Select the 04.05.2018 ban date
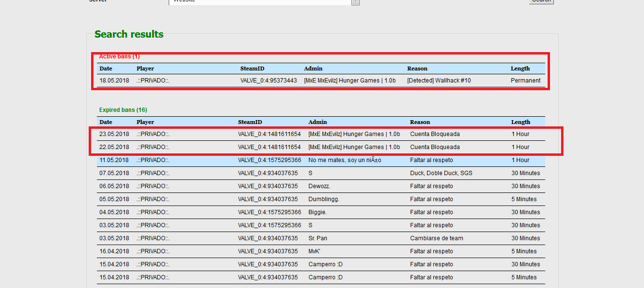 click(114, 212)
